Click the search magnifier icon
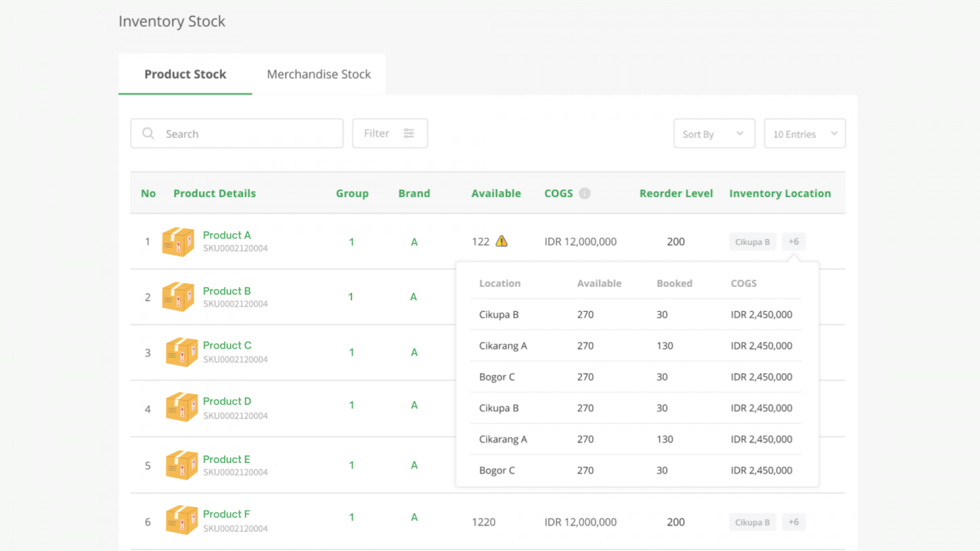Viewport: 980px width, 551px height. [148, 133]
